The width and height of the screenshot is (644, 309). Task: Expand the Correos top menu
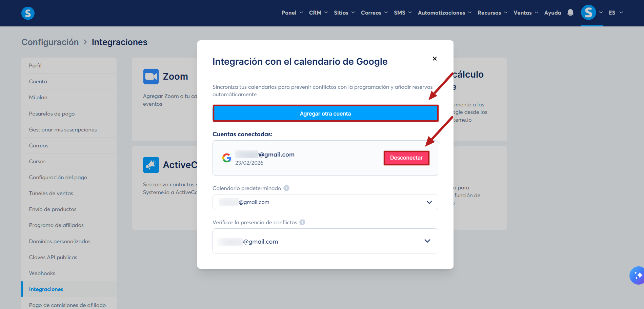(x=374, y=13)
